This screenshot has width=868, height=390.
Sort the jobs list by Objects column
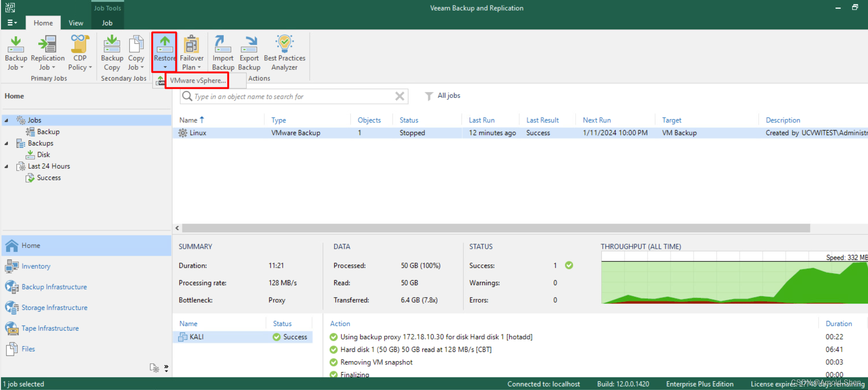(x=369, y=120)
